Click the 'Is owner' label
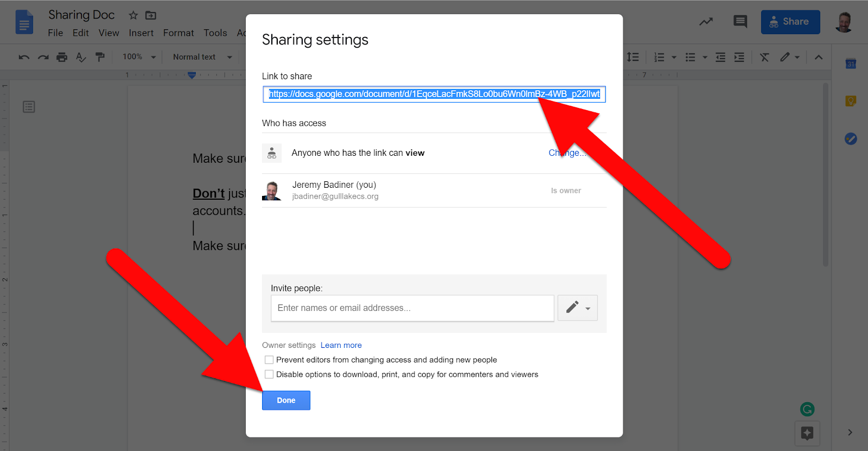This screenshot has width=868, height=451. click(566, 190)
